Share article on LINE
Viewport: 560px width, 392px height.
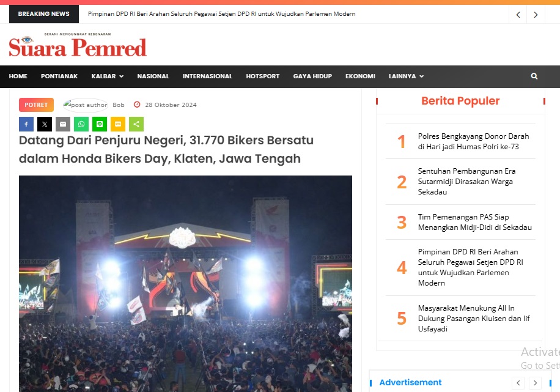tap(100, 124)
